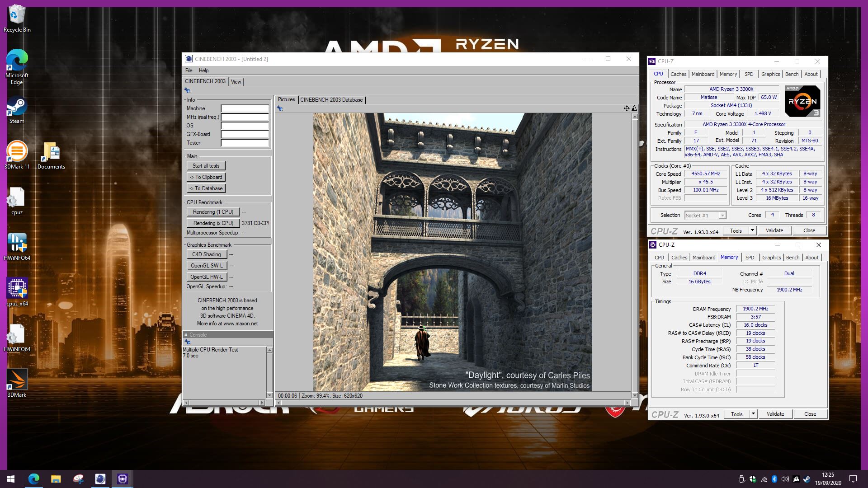Image resolution: width=868 pixels, height=488 pixels.
Task: Open the Windows Start menu
Action: 11,479
